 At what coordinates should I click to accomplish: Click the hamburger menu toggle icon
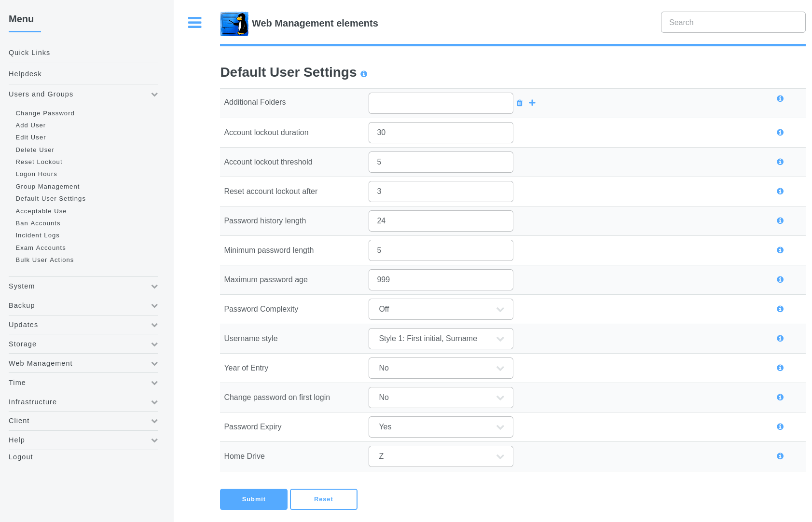point(194,23)
